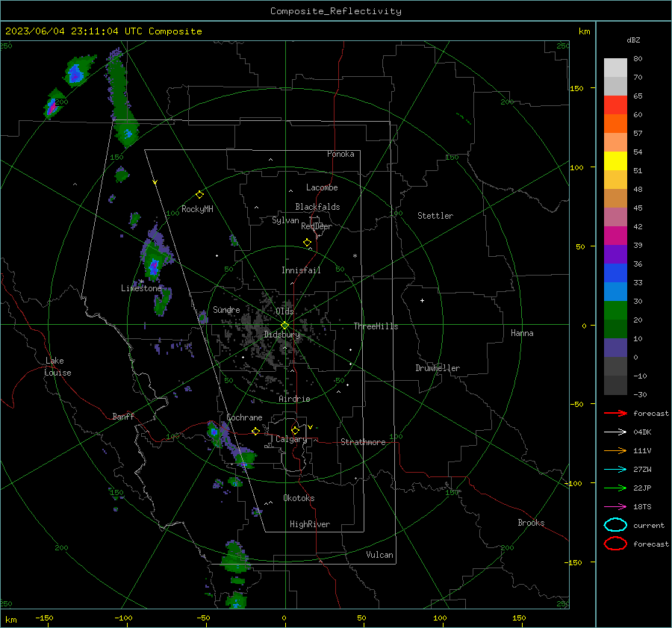The width and height of the screenshot is (672, 628).
Task: Select the Airdrie town label
Action: tap(294, 399)
